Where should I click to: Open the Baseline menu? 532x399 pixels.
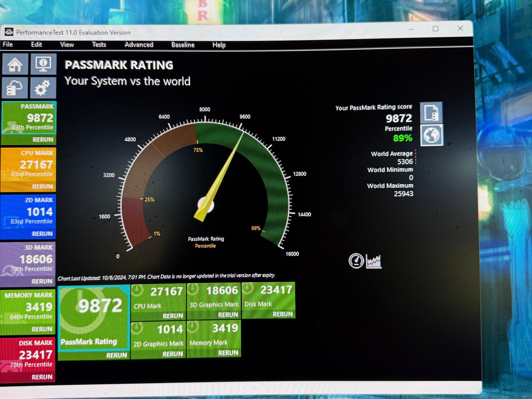click(183, 45)
